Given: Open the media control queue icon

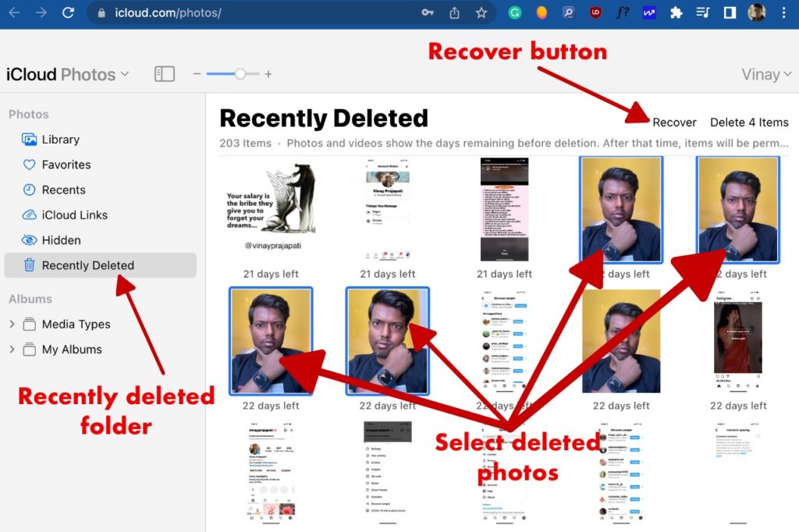Looking at the screenshot, I should (x=703, y=12).
